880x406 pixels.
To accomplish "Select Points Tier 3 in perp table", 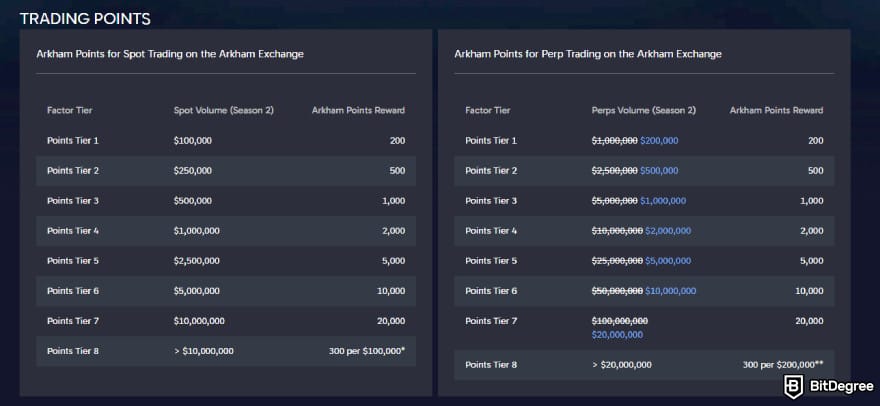I will point(491,201).
